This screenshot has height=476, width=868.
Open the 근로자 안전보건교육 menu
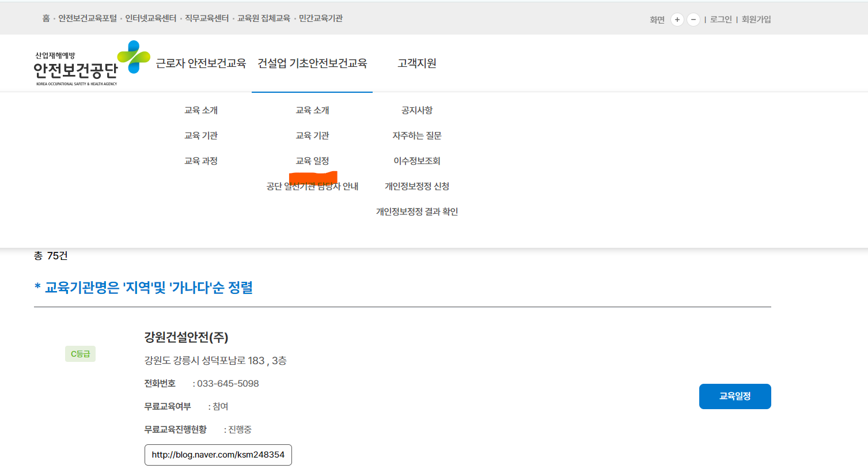201,63
